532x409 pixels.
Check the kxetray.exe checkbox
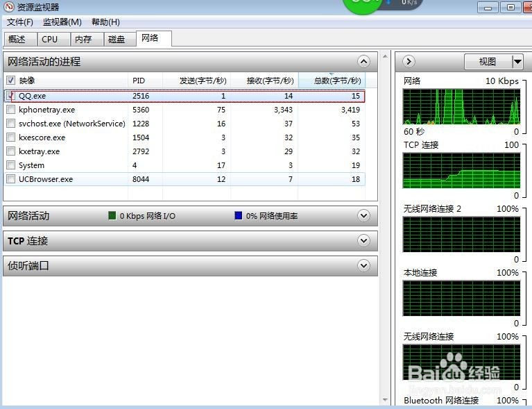[10, 151]
